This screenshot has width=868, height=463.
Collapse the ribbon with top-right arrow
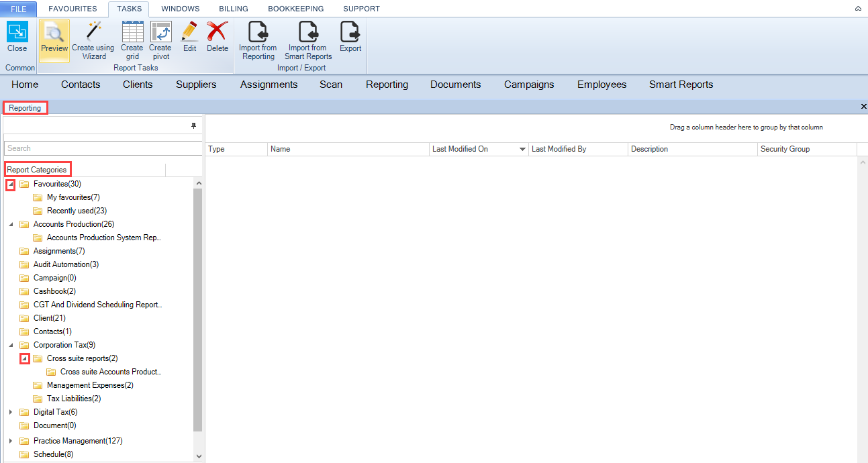click(858, 9)
